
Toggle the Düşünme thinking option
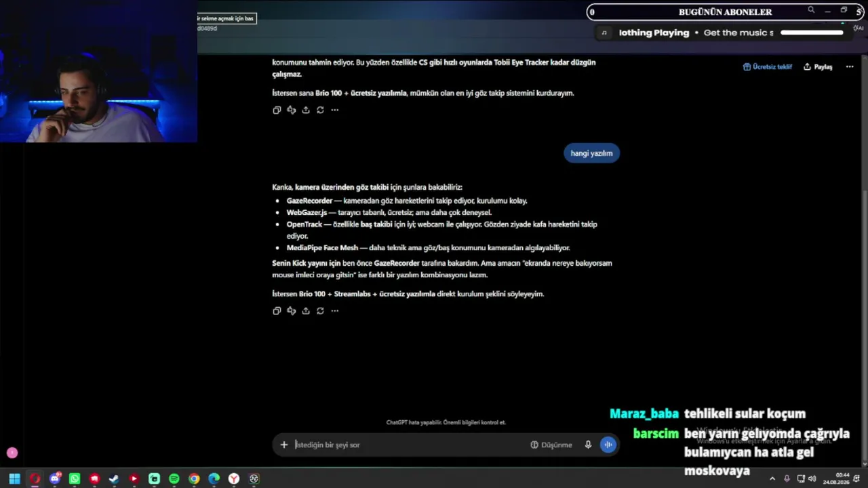click(x=551, y=445)
